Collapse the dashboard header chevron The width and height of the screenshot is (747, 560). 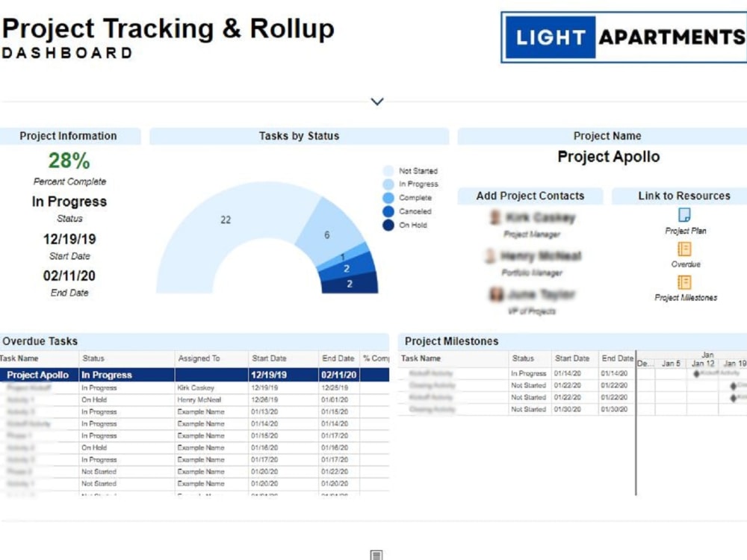[x=376, y=101]
